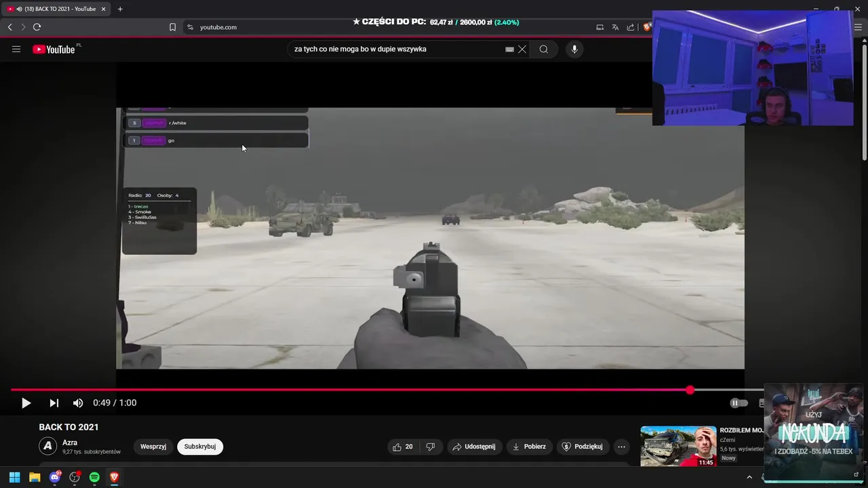Open File Explorer from taskbar
The height and width of the screenshot is (488, 868).
click(x=35, y=477)
